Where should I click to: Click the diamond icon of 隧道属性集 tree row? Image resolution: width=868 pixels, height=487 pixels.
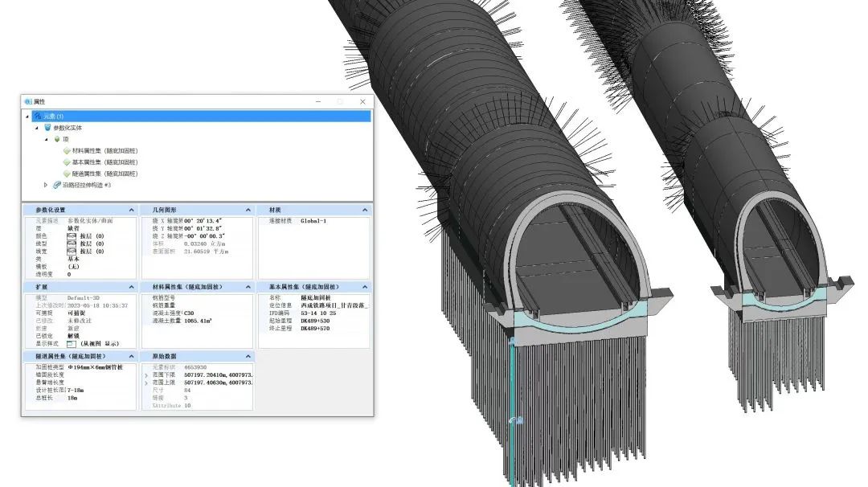[x=67, y=174]
